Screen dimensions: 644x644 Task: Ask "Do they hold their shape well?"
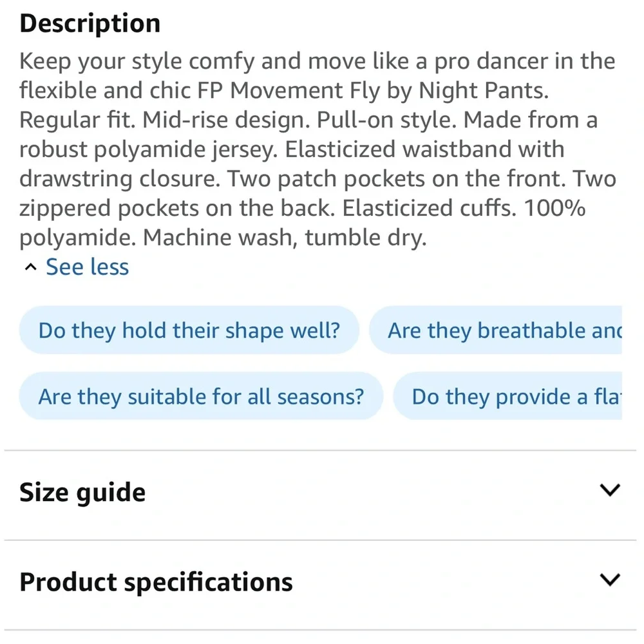(x=189, y=330)
